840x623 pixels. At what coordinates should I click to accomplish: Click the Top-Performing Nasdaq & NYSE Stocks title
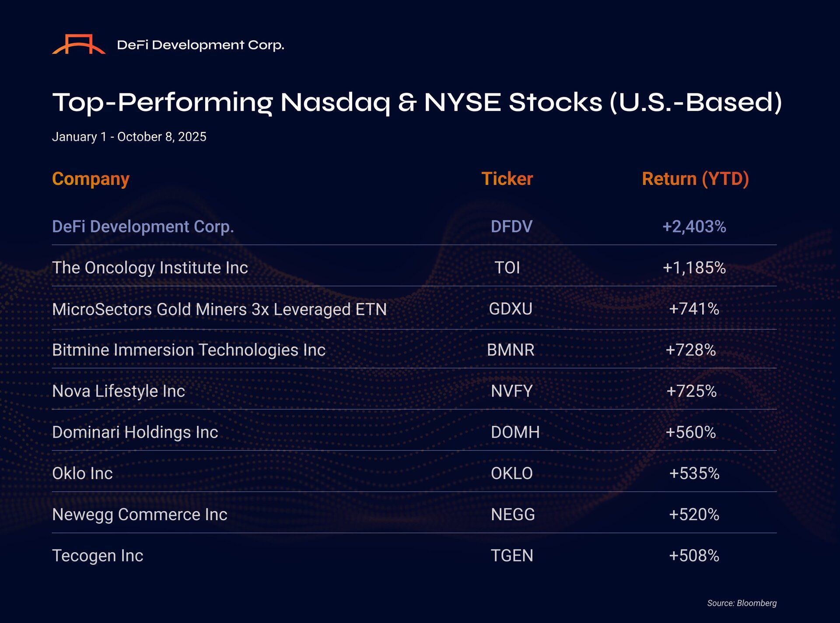click(416, 103)
